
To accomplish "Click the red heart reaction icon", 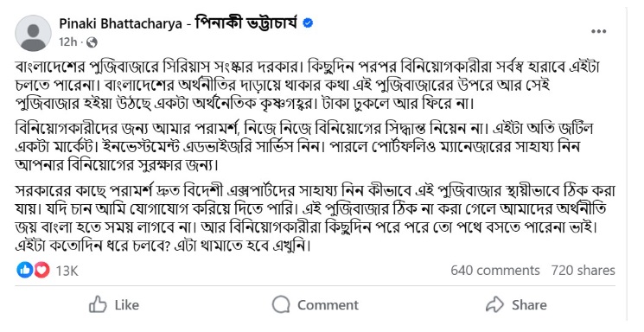I will [x=41, y=270].
